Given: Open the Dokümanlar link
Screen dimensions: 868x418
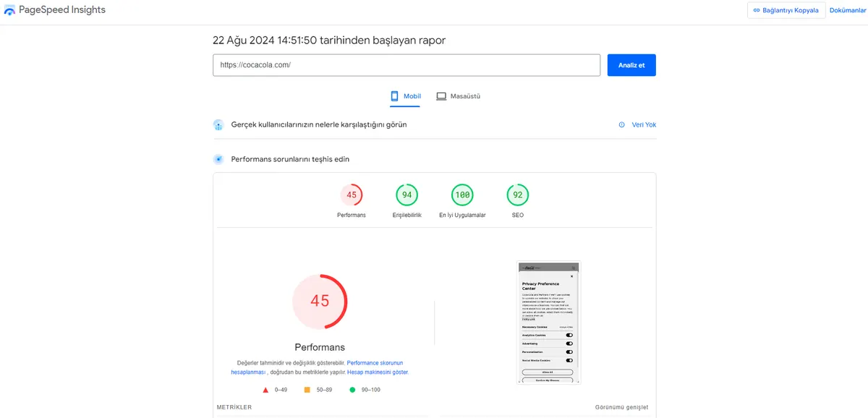Looking at the screenshot, I should pyautogui.click(x=848, y=10).
